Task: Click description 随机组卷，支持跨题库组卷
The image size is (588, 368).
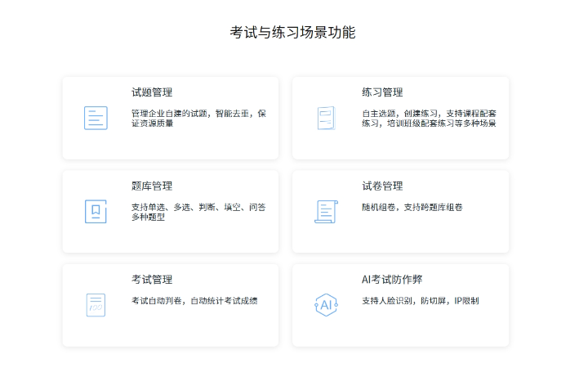Action: click(x=412, y=207)
